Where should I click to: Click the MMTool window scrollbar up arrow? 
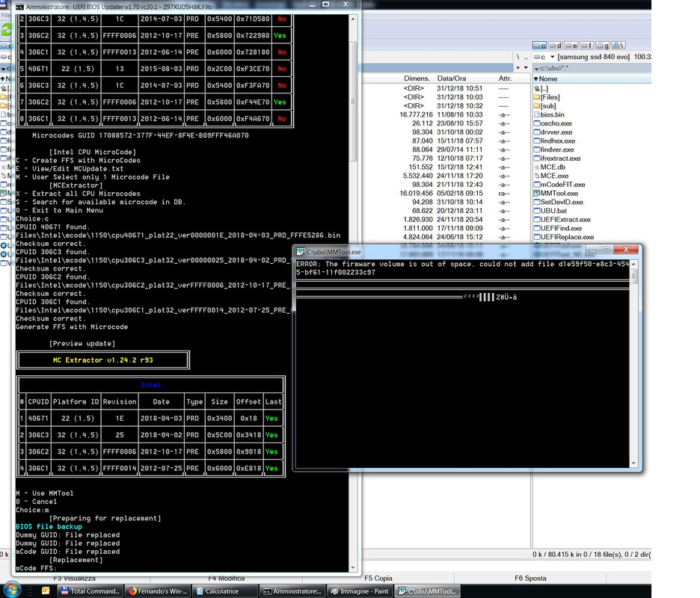pyautogui.click(x=633, y=264)
